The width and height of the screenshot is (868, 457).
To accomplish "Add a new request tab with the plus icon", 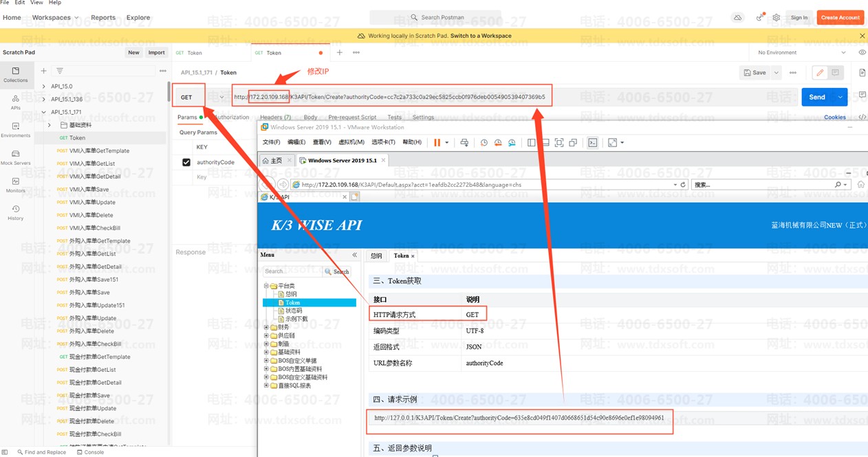I will point(339,52).
